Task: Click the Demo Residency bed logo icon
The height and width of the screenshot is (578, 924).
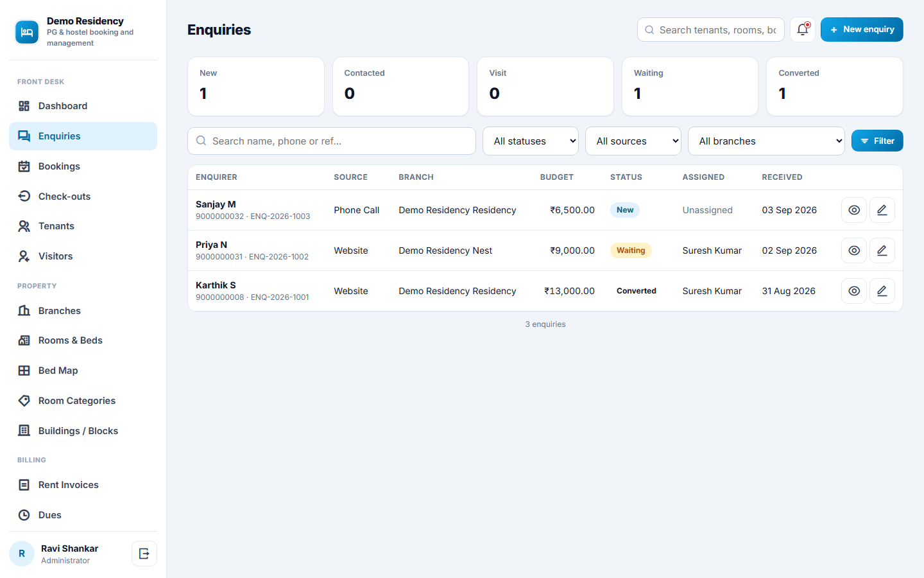Action: point(27,32)
